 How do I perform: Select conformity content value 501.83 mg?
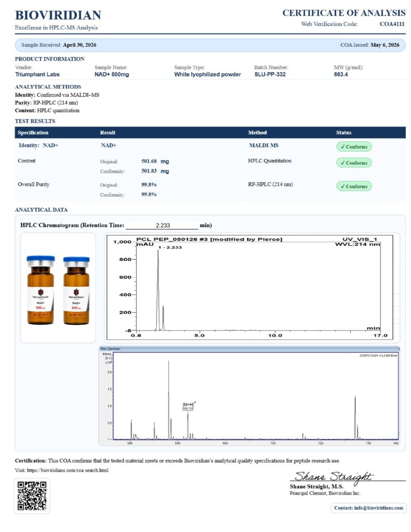(x=155, y=171)
